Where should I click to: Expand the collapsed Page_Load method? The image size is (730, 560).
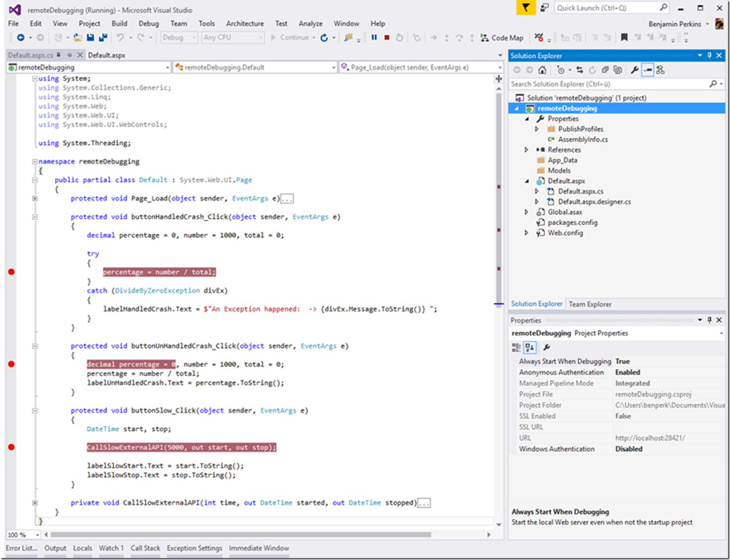[x=35, y=198]
